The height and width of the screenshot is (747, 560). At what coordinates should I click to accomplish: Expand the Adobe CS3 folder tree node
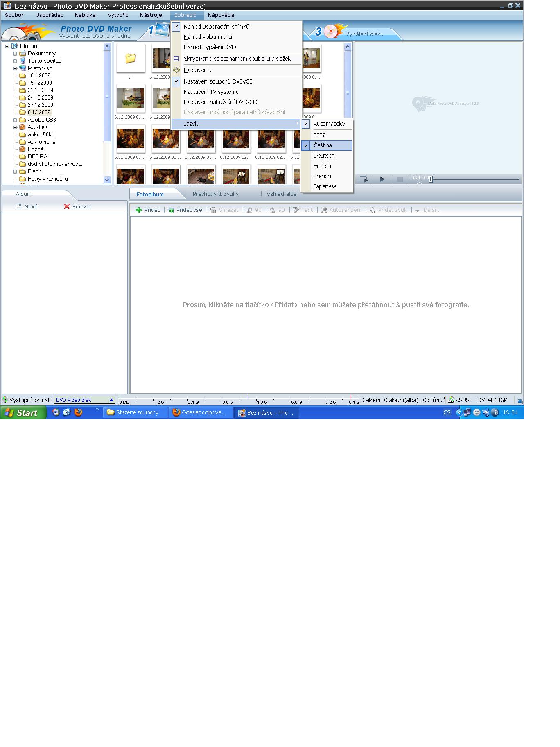click(15, 120)
